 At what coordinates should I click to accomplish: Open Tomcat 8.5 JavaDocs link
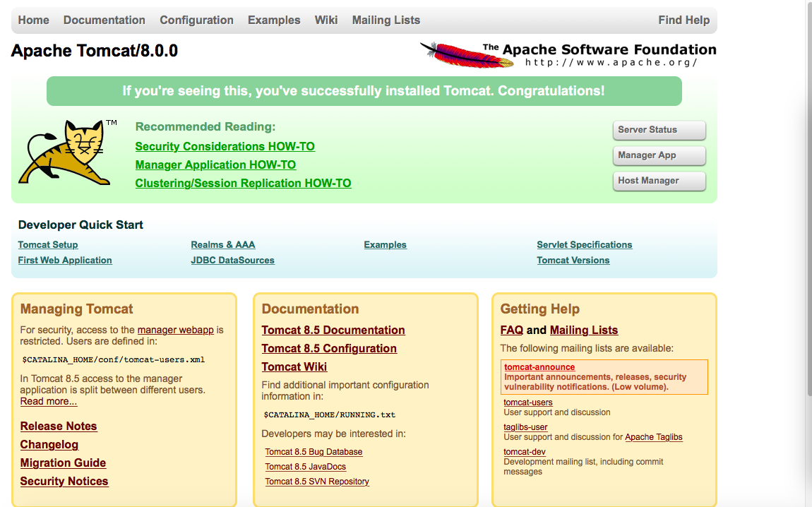306,467
